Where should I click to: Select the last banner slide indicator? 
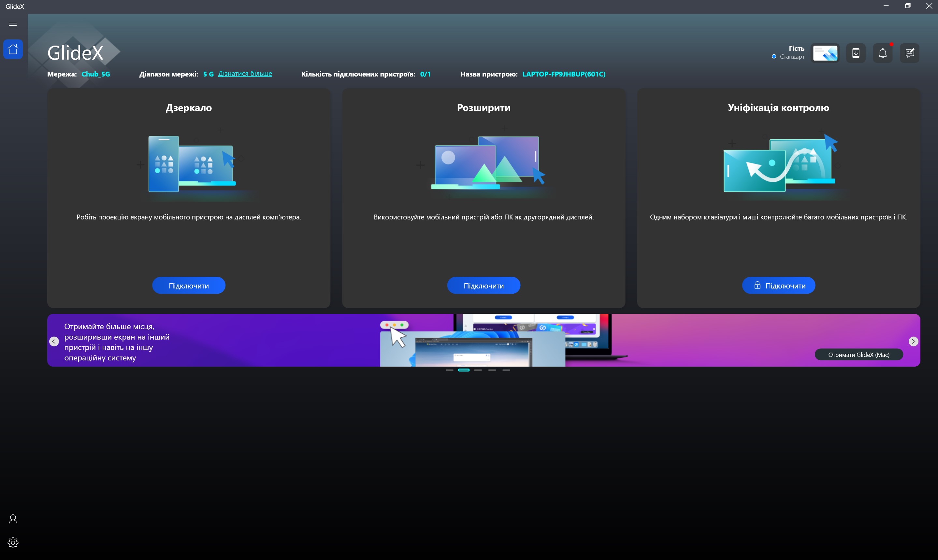(506, 370)
